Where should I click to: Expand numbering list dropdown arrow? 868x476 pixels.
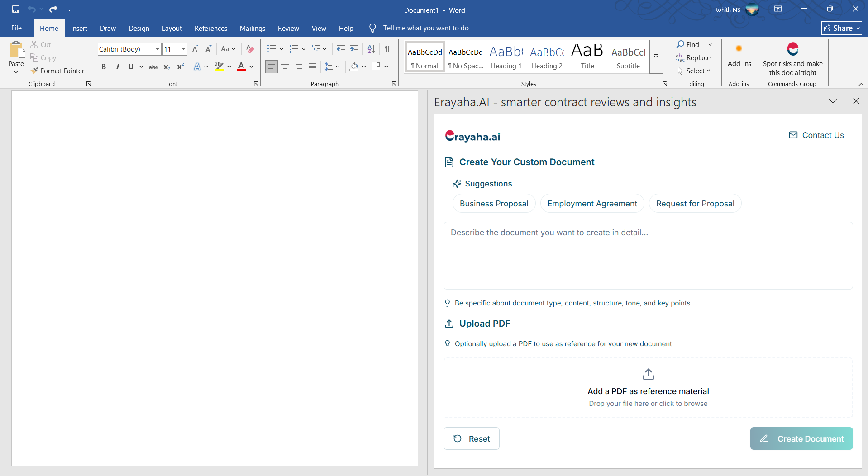coord(304,49)
